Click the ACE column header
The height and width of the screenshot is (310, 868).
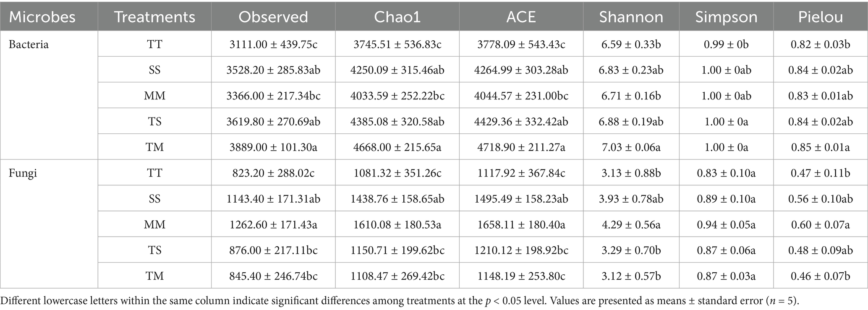(521, 17)
